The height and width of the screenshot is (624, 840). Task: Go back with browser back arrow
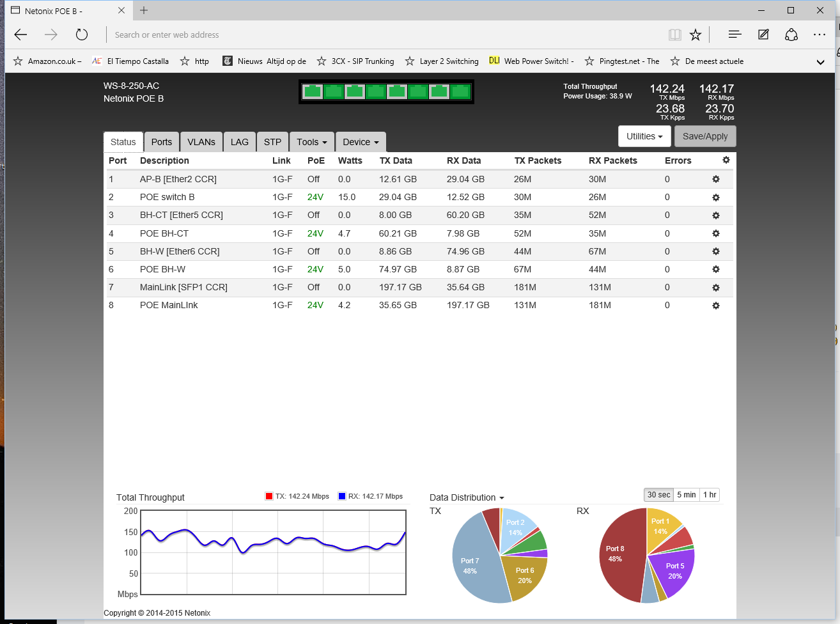20,35
